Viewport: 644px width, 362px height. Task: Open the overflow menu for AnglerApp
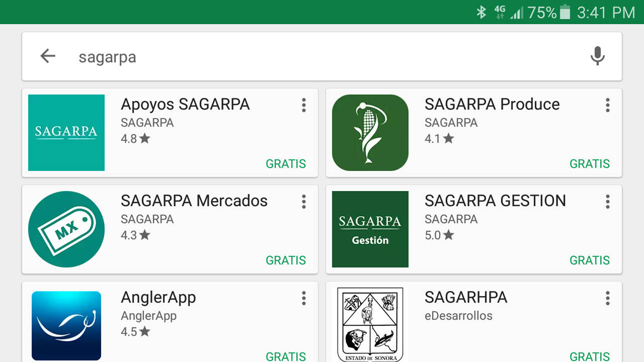coord(304,298)
